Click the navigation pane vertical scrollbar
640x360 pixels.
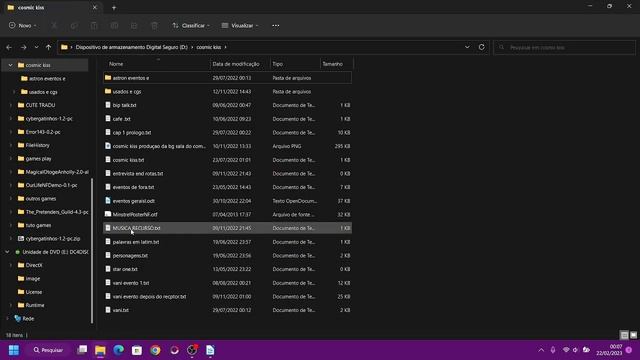pyautogui.click(x=92, y=251)
